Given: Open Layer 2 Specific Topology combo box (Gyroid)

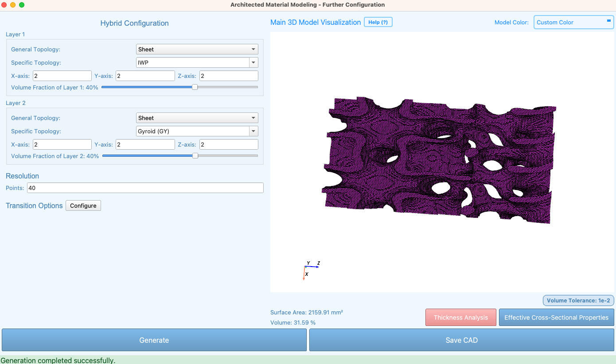Looking at the screenshot, I should pyautogui.click(x=197, y=131).
